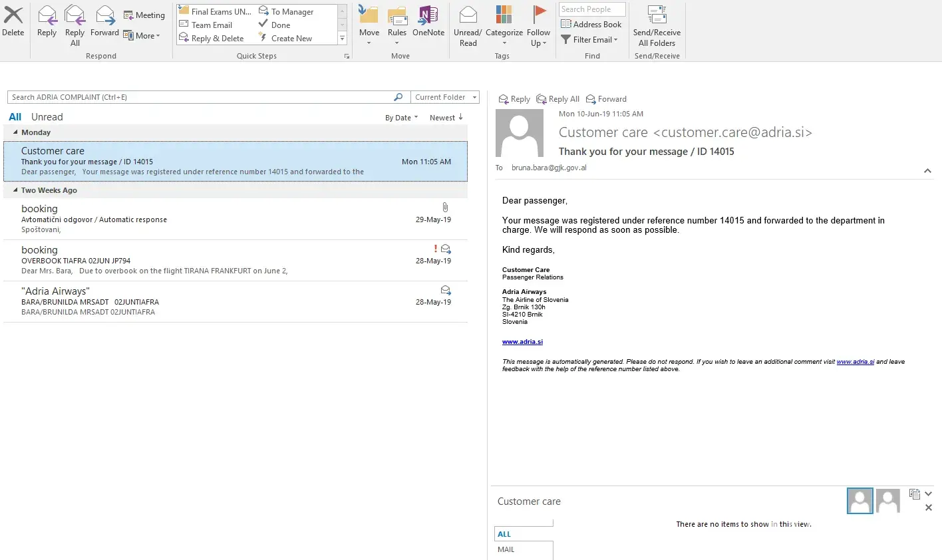Show only Unread messages filter
The width and height of the screenshot is (942, 560).
click(x=47, y=117)
